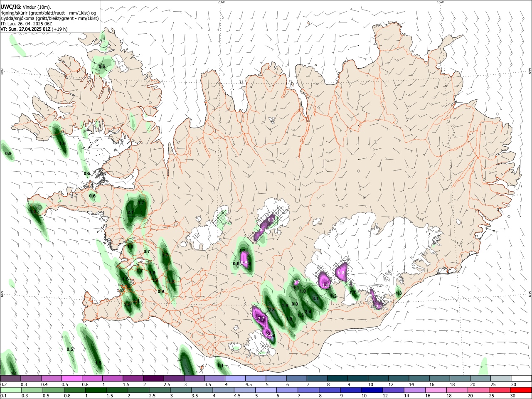The image size is (532, 399).
Task: Click the 'VT: Sun. 27.04.2025 01Z (+19 h)' line
Action: pos(34,29)
